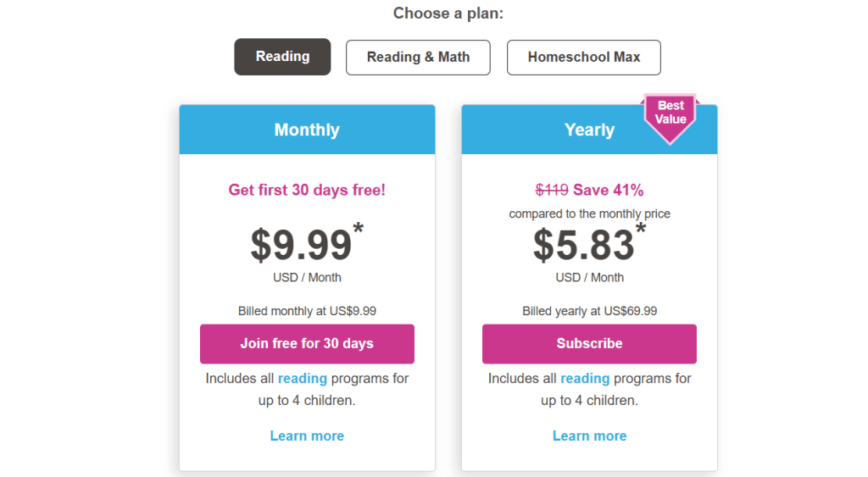The image size is (868, 477).
Task: Follow the reading link in Yearly card
Action: coord(585,378)
